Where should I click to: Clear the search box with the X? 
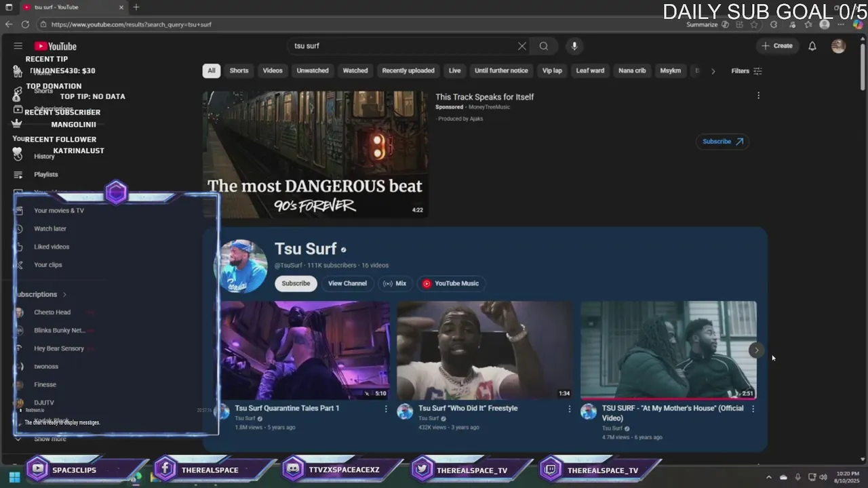(x=522, y=46)
